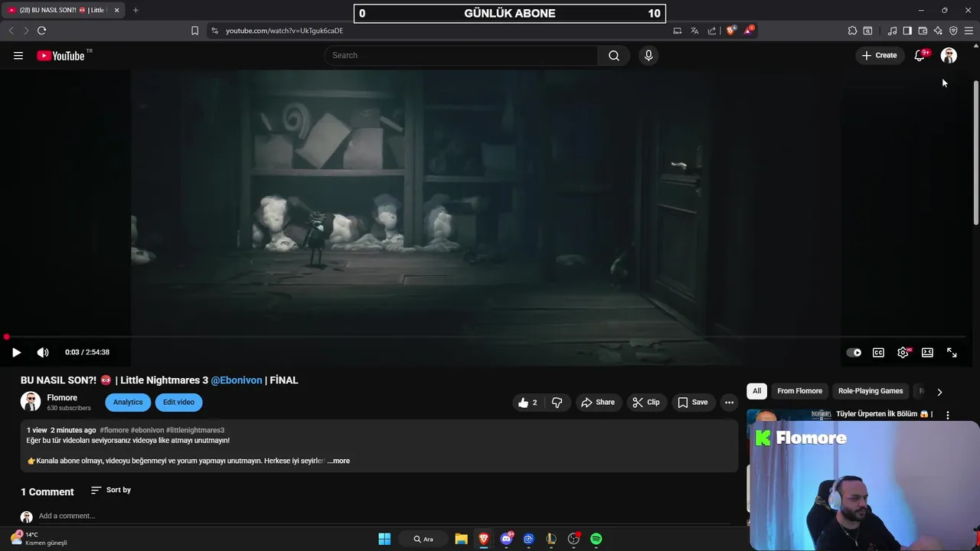Open Brave Shields lion icon
The width and height of the screenshot is (980, 551).
pos(731,31)
